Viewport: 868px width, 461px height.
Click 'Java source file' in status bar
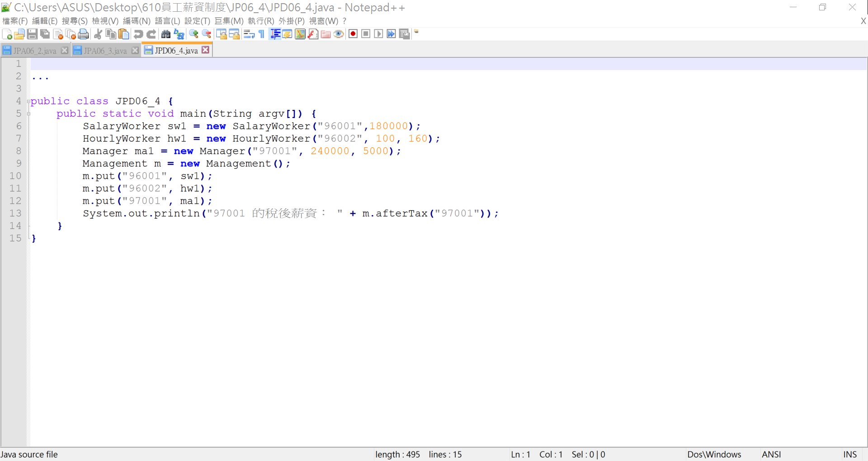click(x=29, y=455)
